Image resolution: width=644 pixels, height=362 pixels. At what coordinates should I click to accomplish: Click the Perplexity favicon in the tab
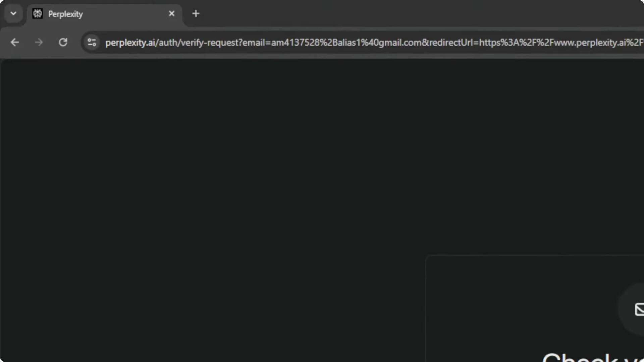pos(38,14)
